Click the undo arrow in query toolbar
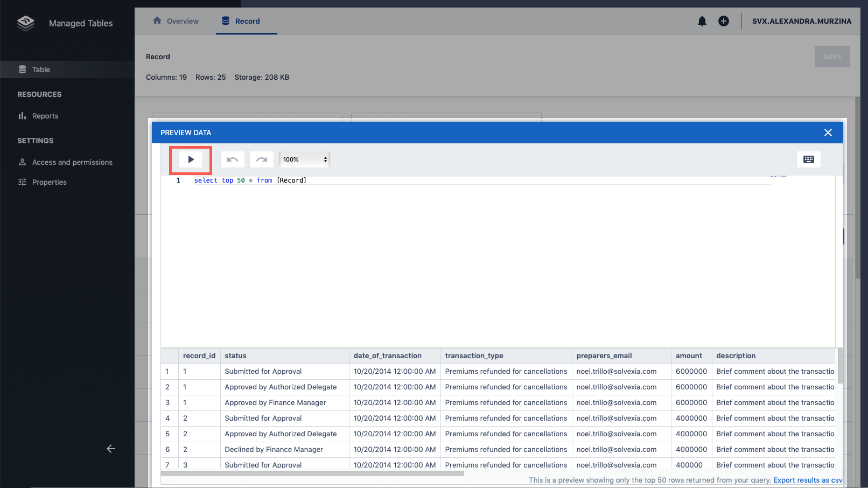868x488 pixels. [x=233, y=159]
